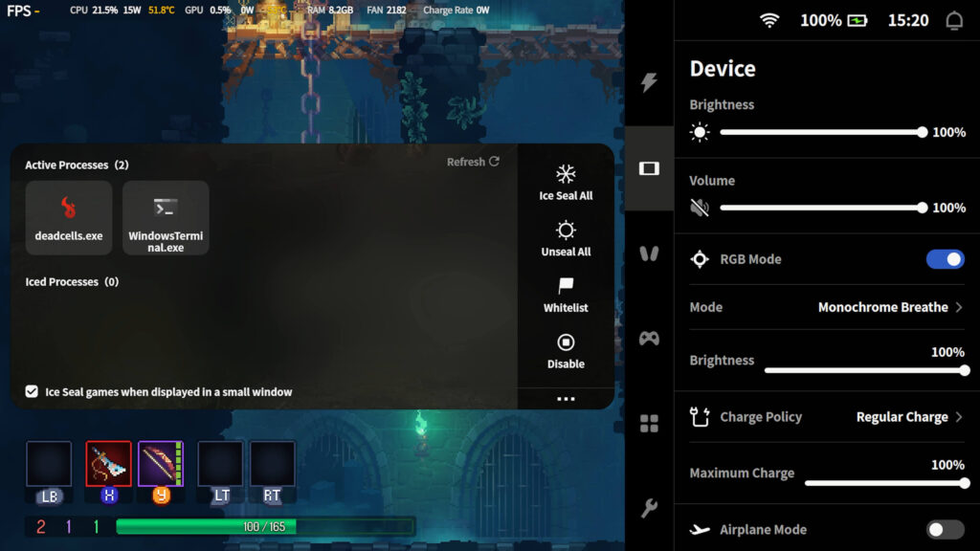Viewport: 980px width, 551px height.
Task: Click the empty LT skill slot
Action: point(220,464)
